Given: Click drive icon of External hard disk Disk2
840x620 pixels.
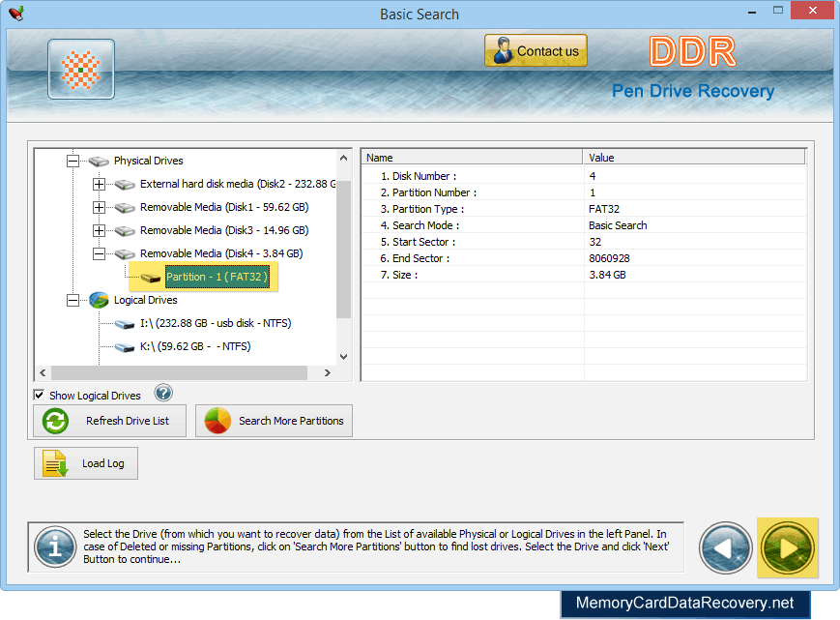Looking at the screenshot, I should click(x=125, y=185).
